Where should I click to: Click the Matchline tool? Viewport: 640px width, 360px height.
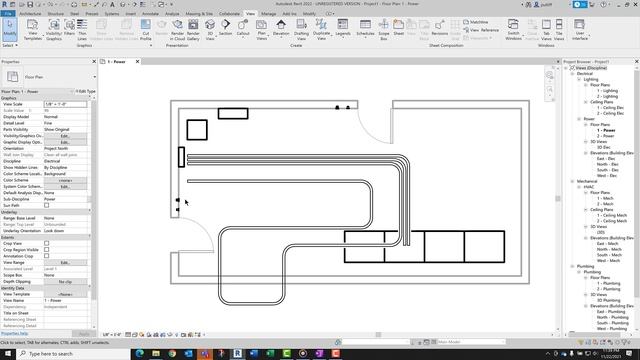[x=476, y=22]
